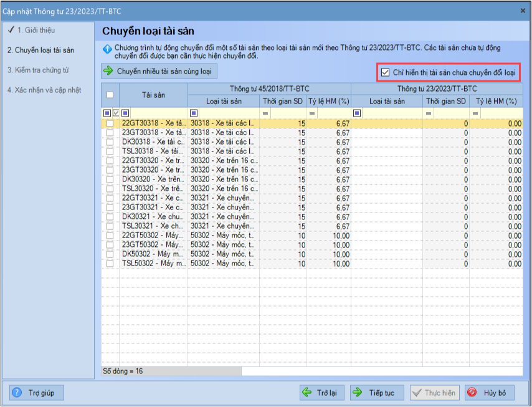Open step 3. Kiểm tra chứng từ
Screen dimensions: 532x407
pos(38,70)
